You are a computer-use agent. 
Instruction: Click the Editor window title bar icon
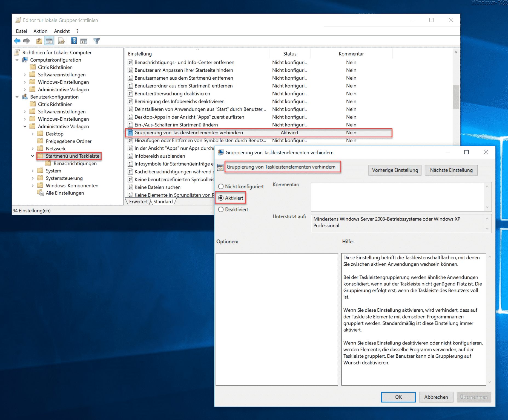(x=18, y=20)
